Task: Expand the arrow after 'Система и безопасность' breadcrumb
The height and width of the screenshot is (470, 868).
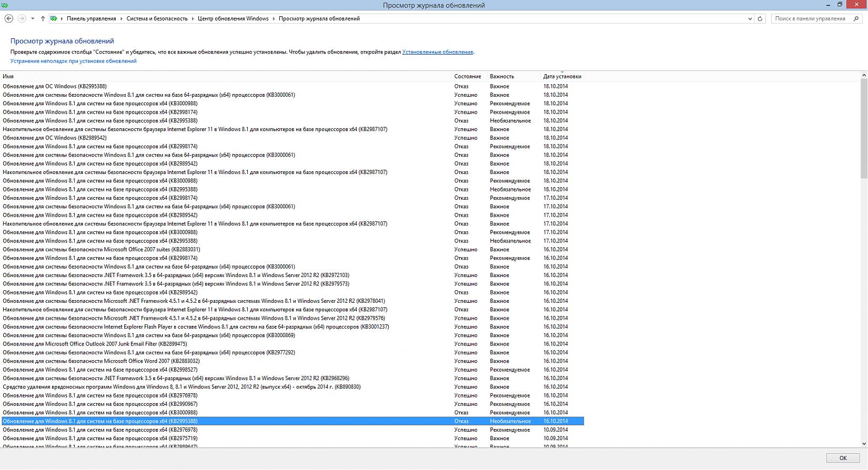Action: point(193,18)
